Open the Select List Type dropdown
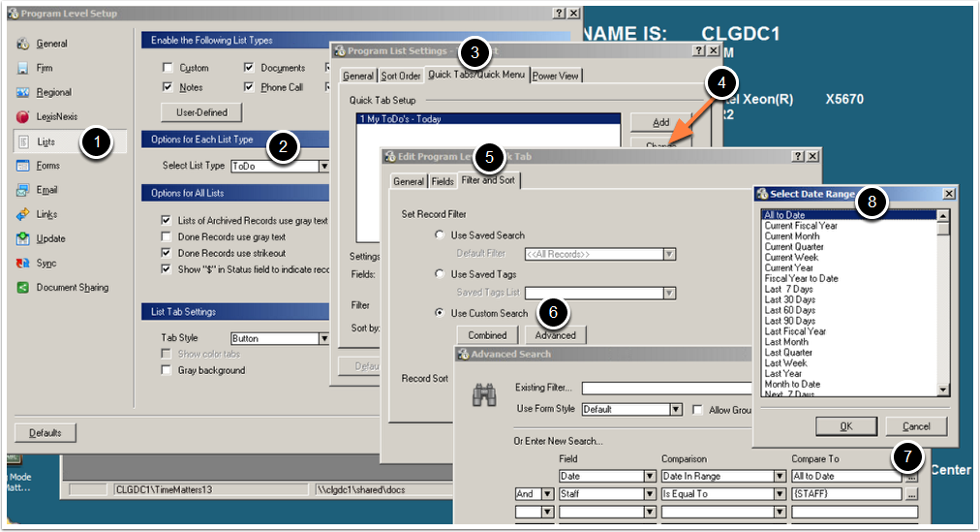The width and height of the screenshot is (980, 532). tap(323, 166)
